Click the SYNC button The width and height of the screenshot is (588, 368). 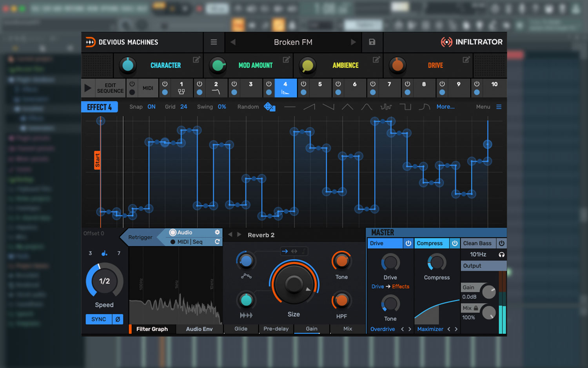99,319
